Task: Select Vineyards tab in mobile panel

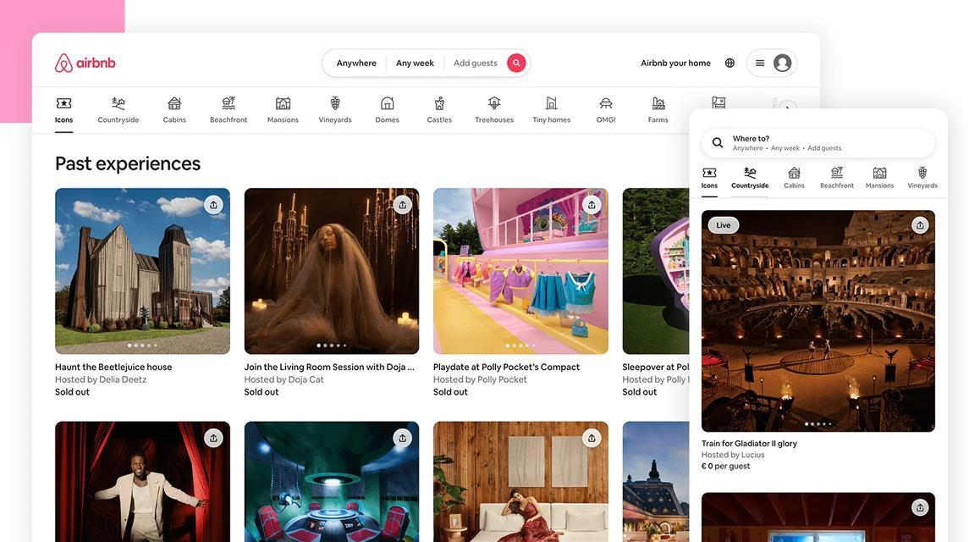Action: [922, 178]
